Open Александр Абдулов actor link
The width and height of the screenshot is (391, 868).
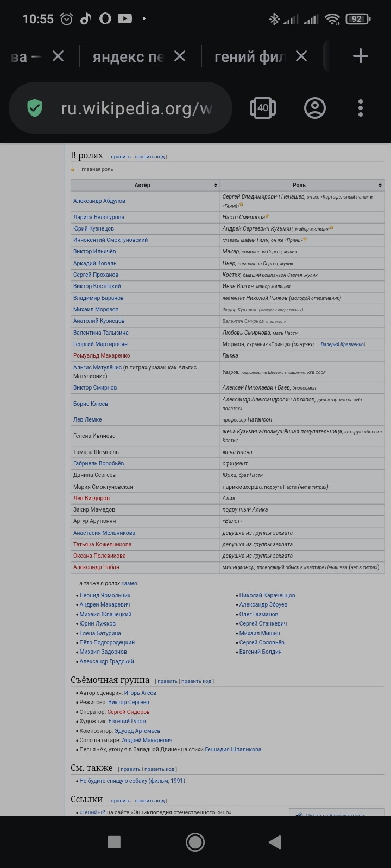coord(99,201)
